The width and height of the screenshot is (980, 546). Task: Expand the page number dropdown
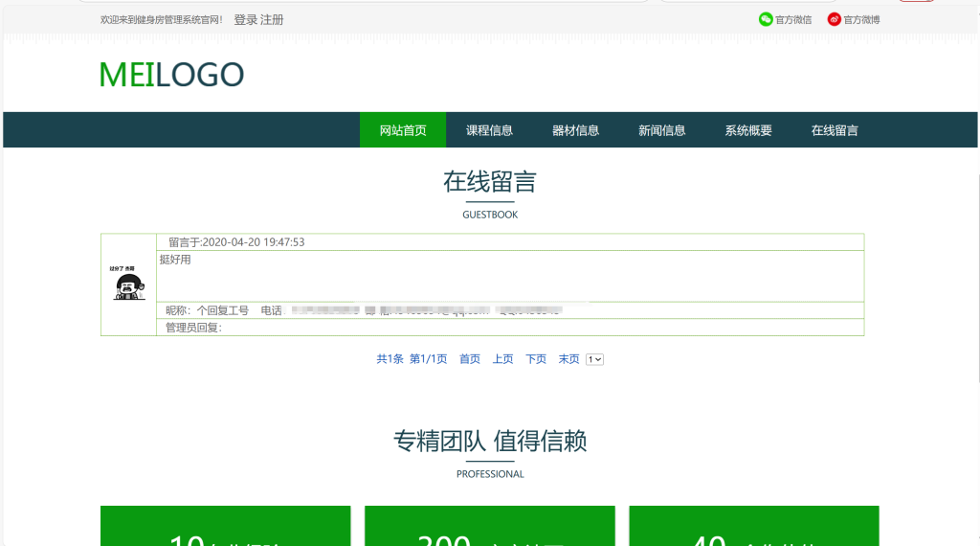[x=594, y=359]
